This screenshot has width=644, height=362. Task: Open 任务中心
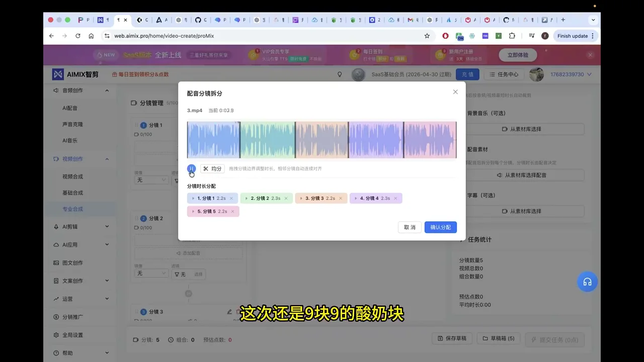pyautogui.click(x=504, y=74)
